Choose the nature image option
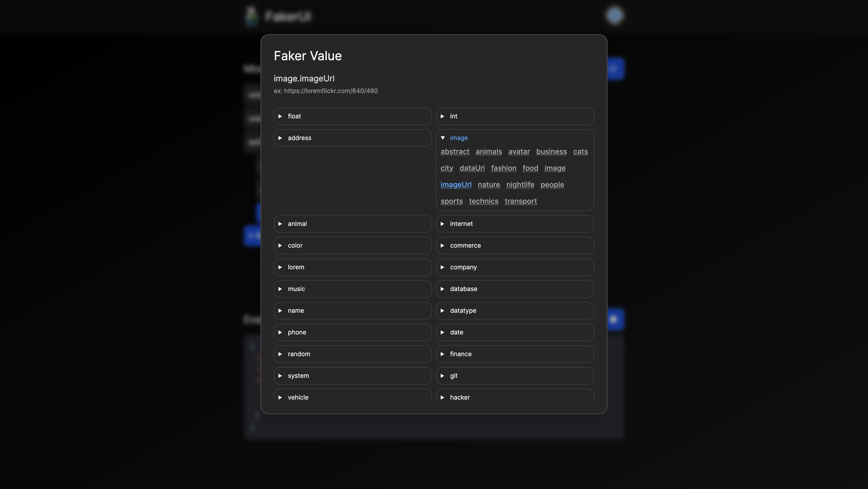868x489 pixels. tap(489, 185)
